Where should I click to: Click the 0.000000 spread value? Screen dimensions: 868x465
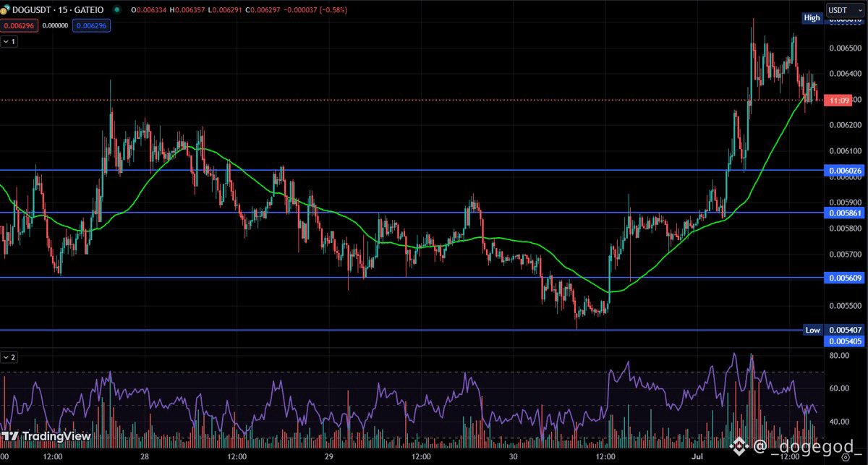point(55,25)
